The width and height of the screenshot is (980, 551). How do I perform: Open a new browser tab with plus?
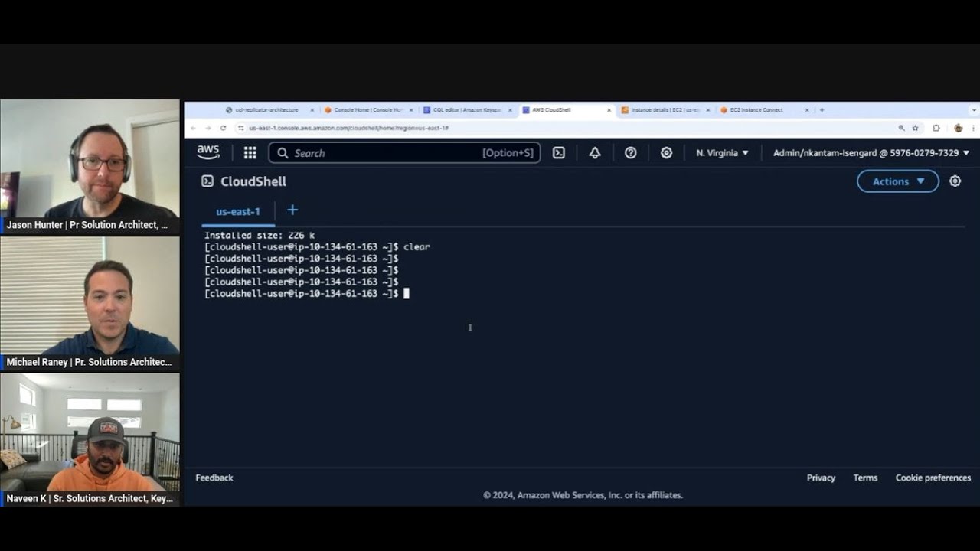822,110
